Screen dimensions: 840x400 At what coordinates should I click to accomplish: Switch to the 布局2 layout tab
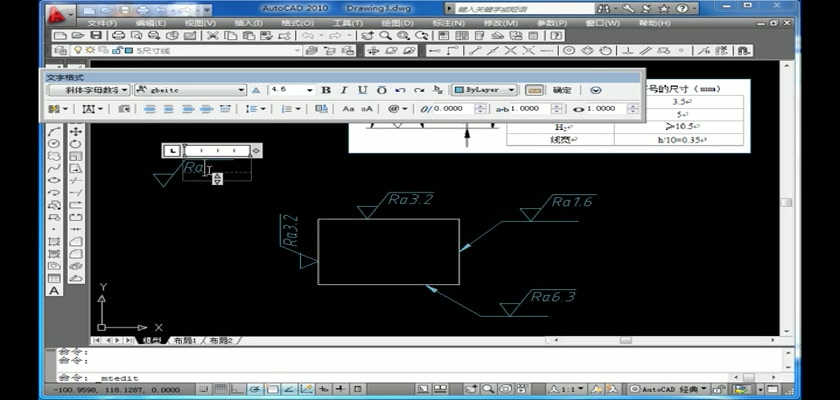pyautogui.click(x=220, y=340)
